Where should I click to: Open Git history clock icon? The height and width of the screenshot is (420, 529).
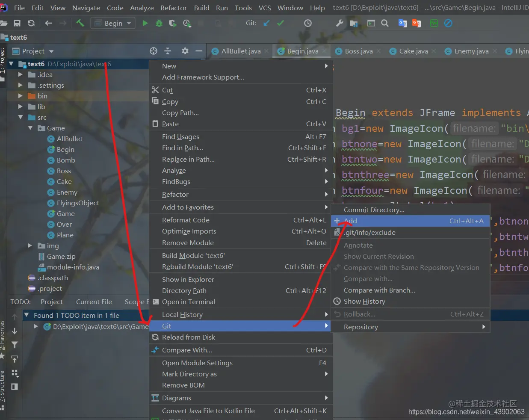308,23
